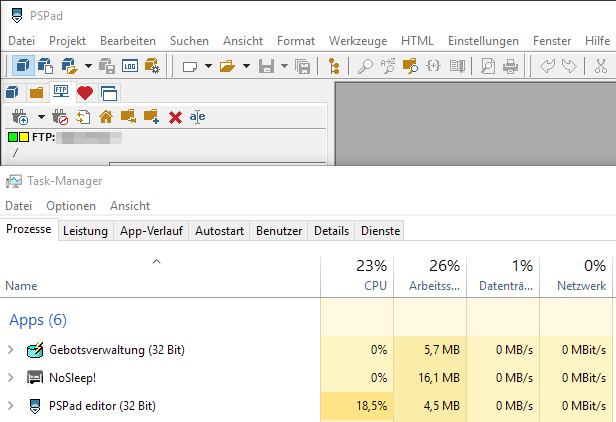Open project icon in PSPad toolbar

(x=70, y=66)
